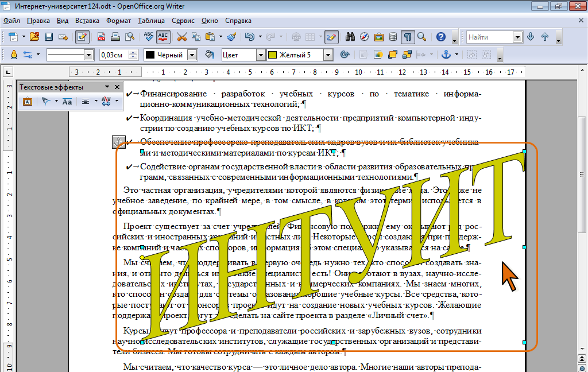Toggle Wrap Through text icon
The width and height of the screenshot is (588, 372).
coord(378,55)
